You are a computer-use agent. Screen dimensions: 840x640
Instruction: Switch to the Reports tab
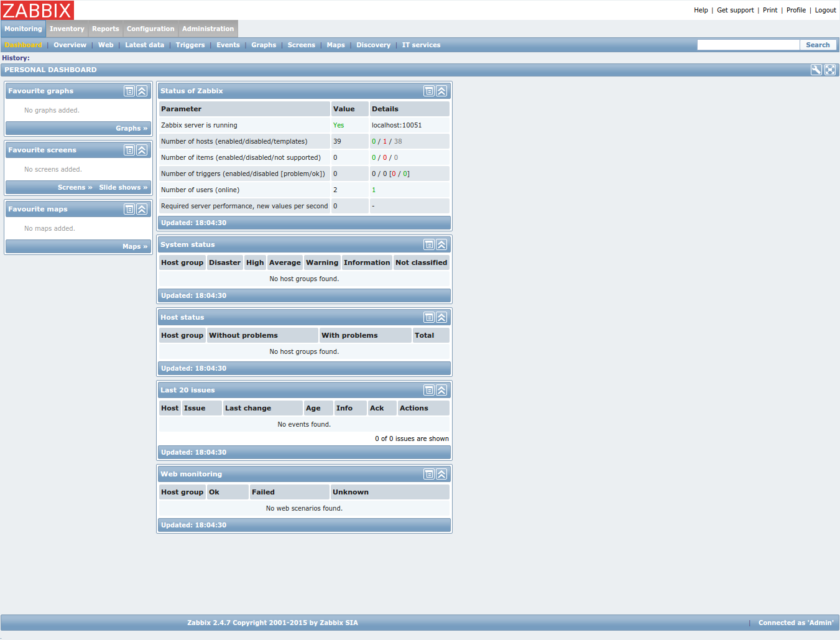(x=106, y=29)
